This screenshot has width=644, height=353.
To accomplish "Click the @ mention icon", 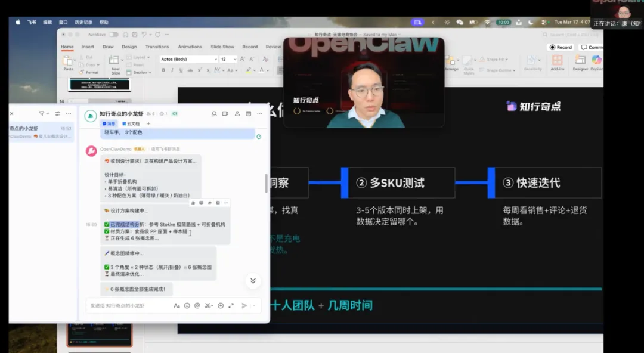I will pos(197,306).
